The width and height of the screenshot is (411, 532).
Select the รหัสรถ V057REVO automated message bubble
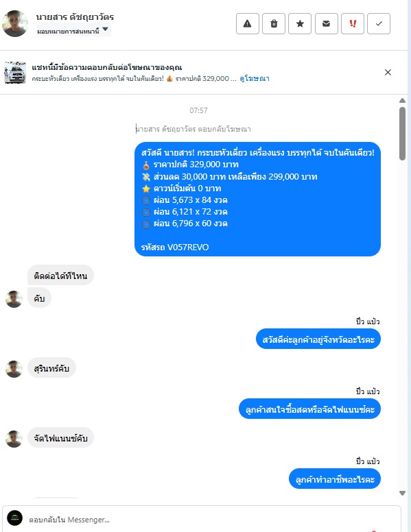257,199
